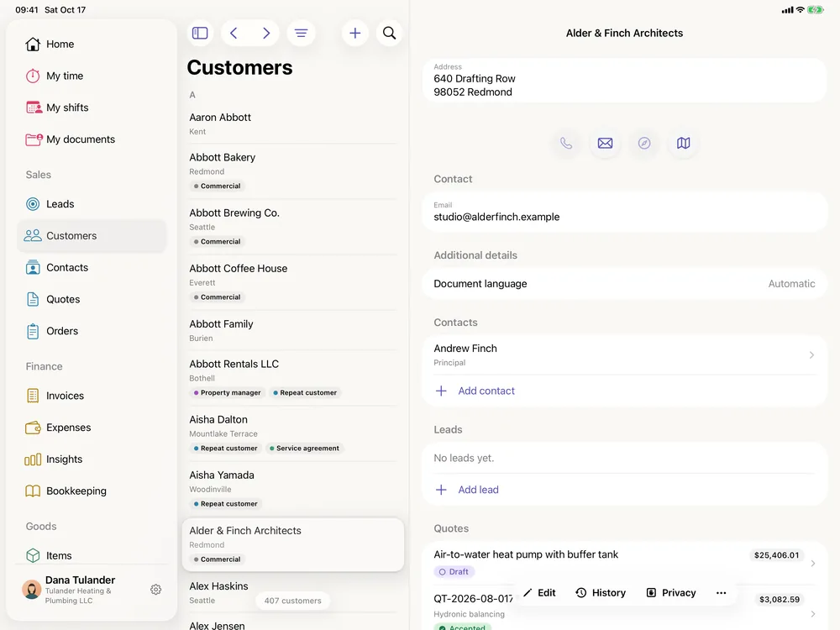This screenshot has height=630, width=840.
Task: Select Aisha Dalton customer
Action: coord(293,434)
